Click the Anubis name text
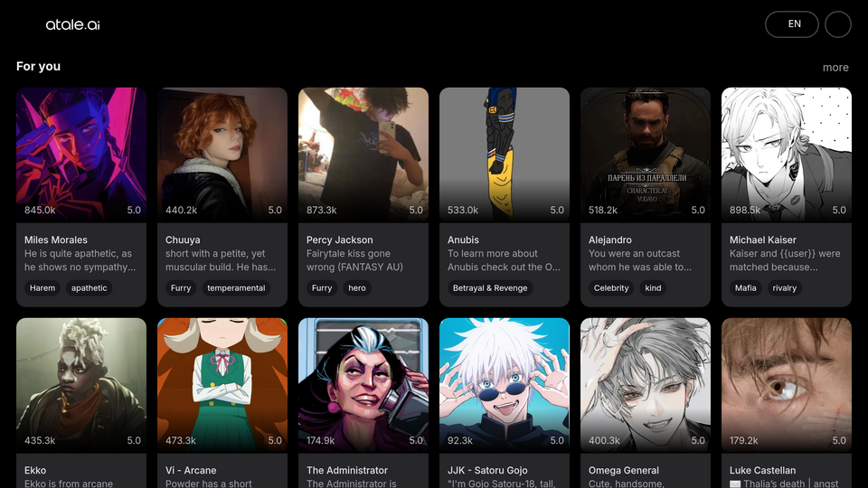The image size is (868, 488). 463,240
